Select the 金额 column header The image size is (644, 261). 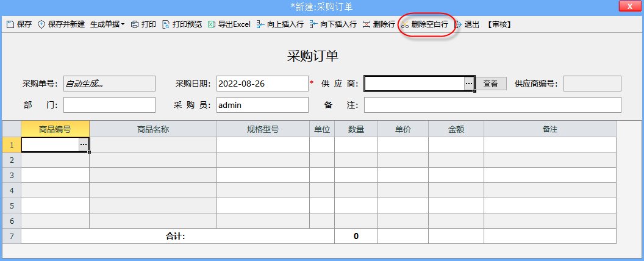click(456, 129)
